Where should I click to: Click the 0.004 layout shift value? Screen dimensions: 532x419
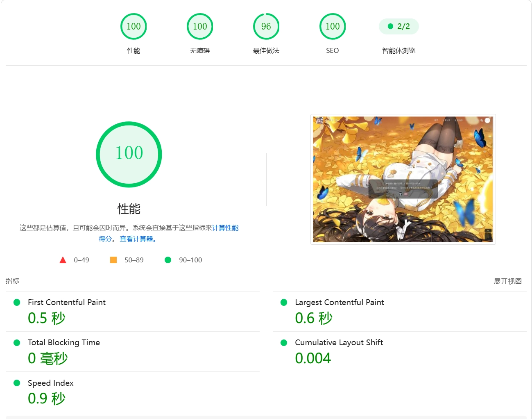313,358
